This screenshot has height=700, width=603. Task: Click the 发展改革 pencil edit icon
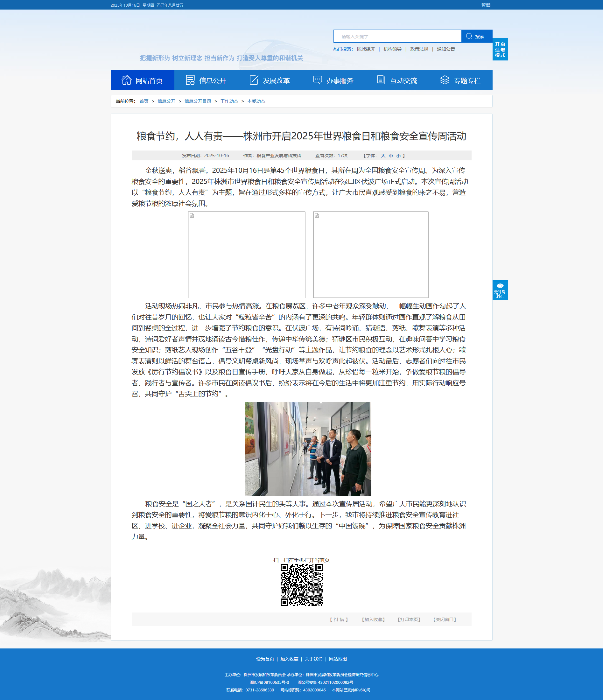point(254,80)
